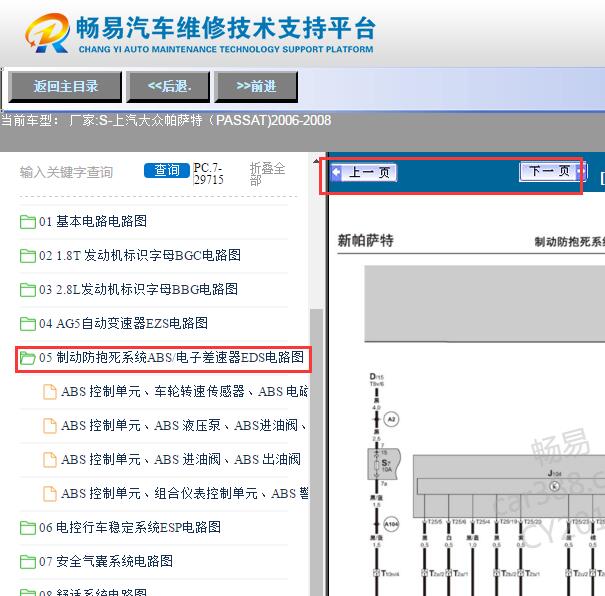This screenshot has width=605, height=596.
Task: Open folder icon for 06 电控行车稳定系统ESP
Action: point(28,528)
